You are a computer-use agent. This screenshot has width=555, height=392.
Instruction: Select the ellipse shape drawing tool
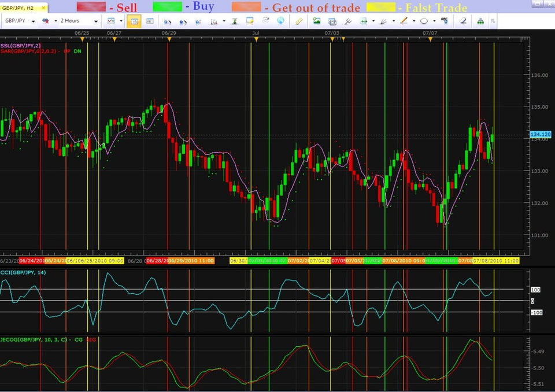[424, 21]
